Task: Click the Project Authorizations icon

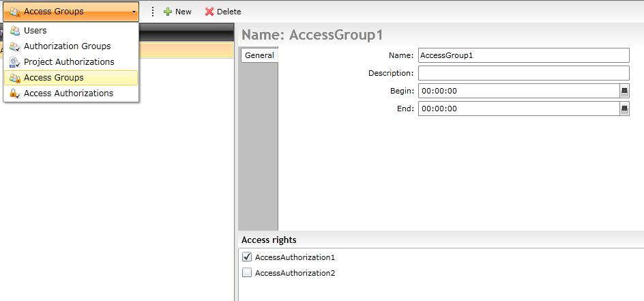Action: click(14, 62)
